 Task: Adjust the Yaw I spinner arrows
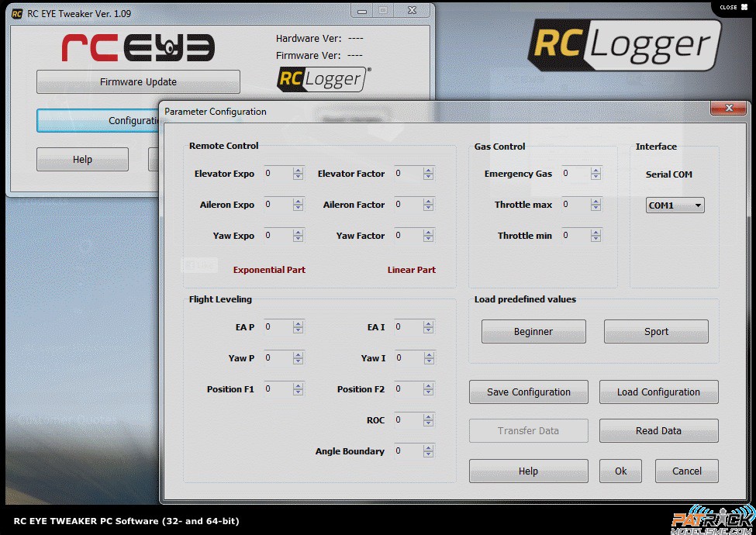[x=428, y=357]
